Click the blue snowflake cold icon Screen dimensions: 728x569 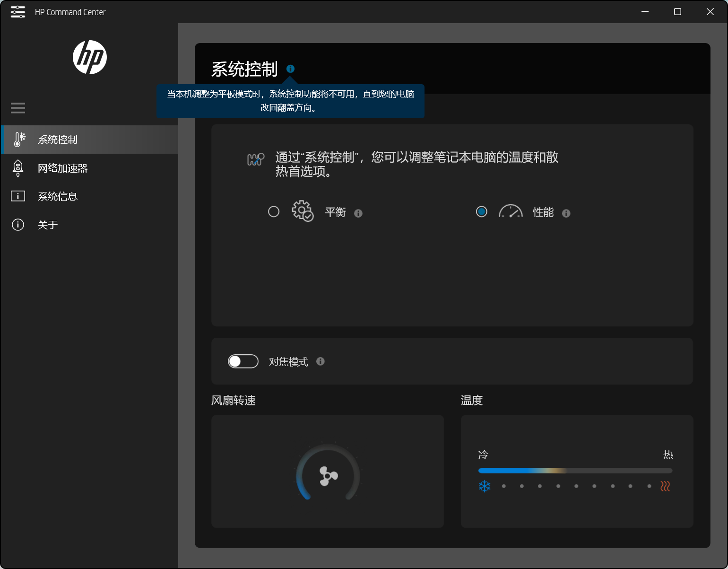point(485,486)
